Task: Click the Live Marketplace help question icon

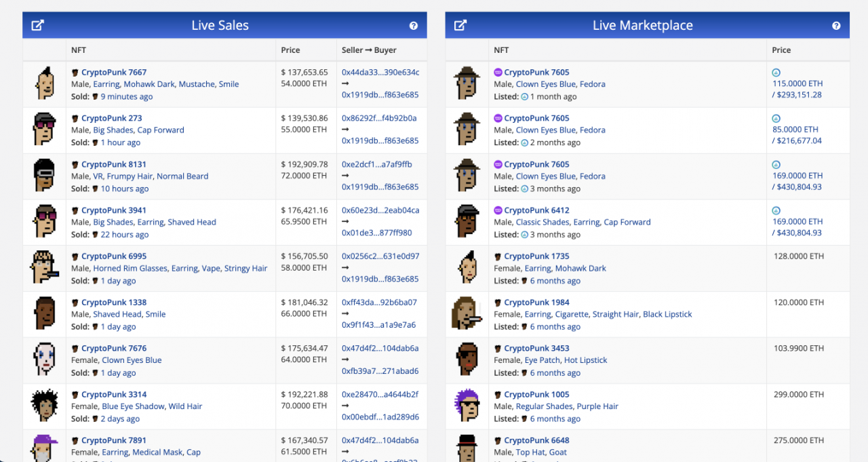Action: point(836,26)
